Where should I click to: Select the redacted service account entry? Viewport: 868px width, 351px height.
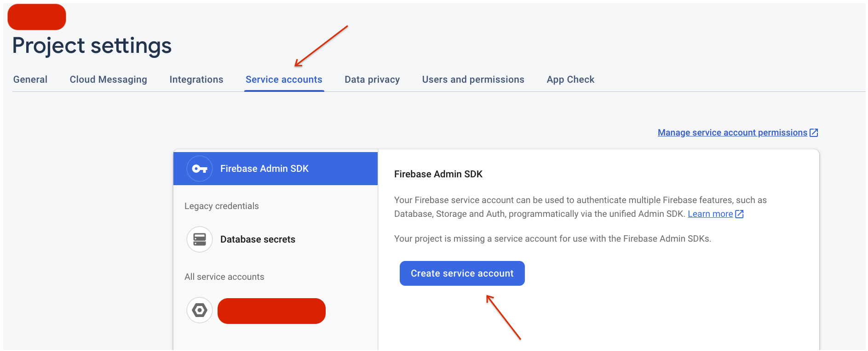271,311
